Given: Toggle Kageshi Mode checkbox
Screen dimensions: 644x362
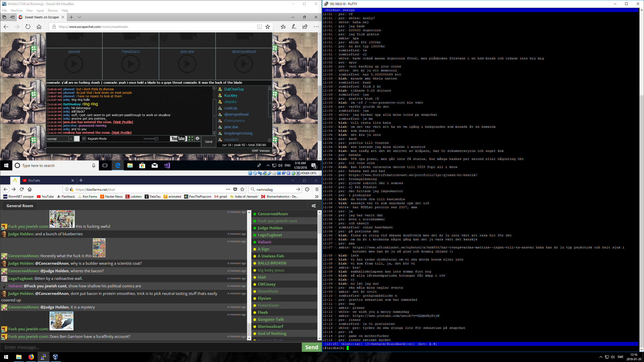Looking at the screenshot, I should click(x=84, y=139).
